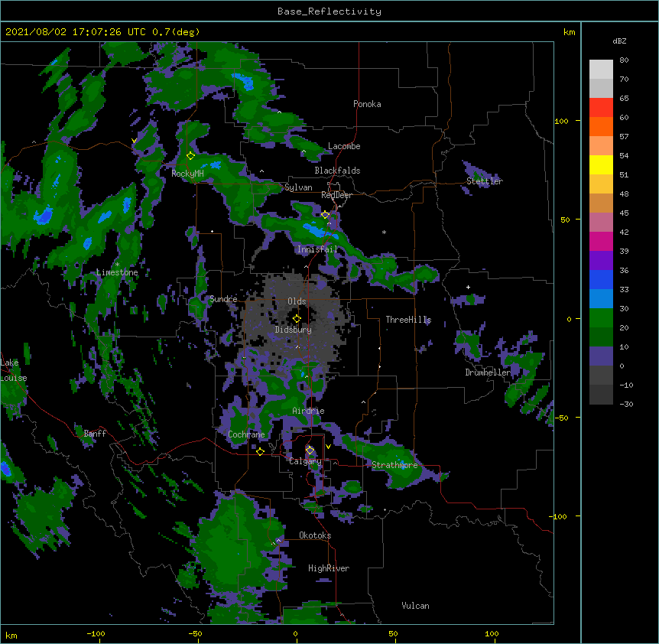The height and width of the screenshot is (644, 659).
Task: Click the RockyMH map label
Action: click(187, 174)
